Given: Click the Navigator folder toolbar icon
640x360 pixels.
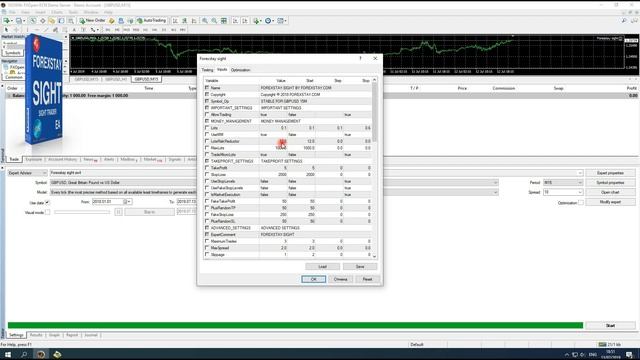Looking at the screenshot, I should pyautogui.click(x=52, y=21).
